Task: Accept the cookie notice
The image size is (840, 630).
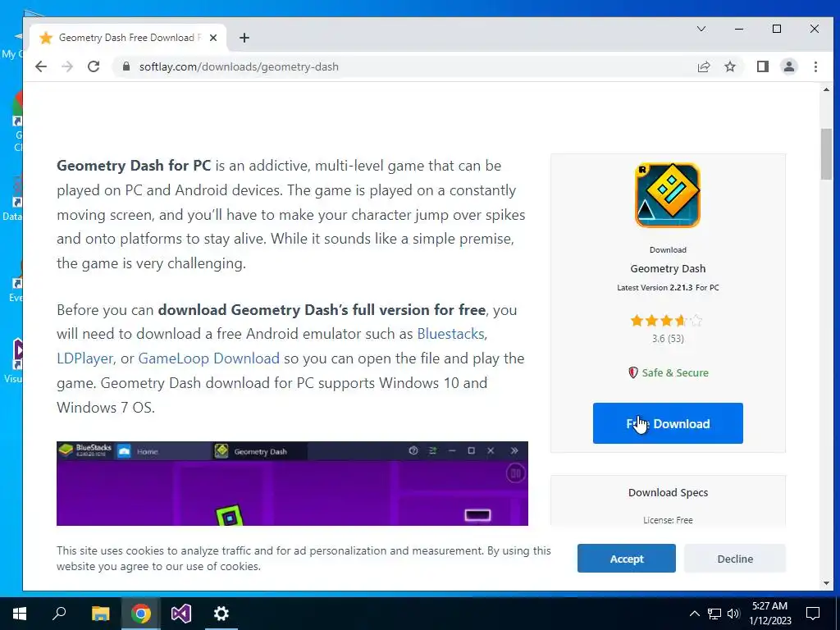Action: (626, 558)
